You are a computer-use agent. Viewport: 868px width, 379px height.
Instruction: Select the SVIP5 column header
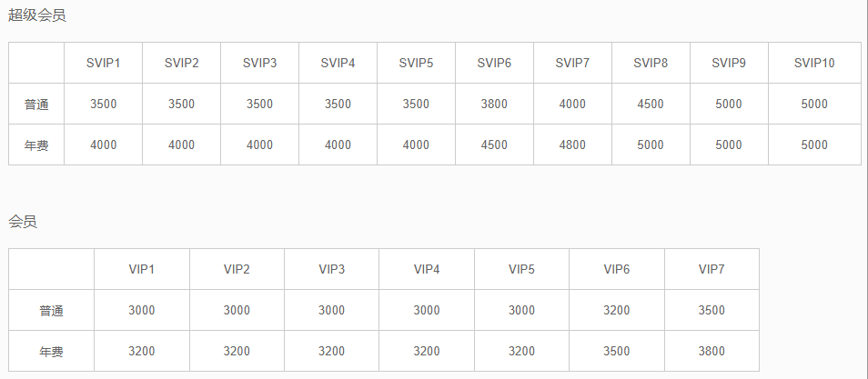[x=416, y=63]
